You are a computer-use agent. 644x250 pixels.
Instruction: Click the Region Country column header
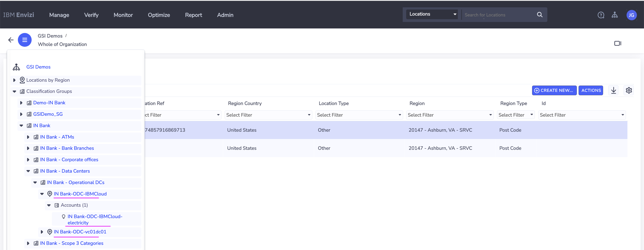pyautogui.click(x=245, y=104)
